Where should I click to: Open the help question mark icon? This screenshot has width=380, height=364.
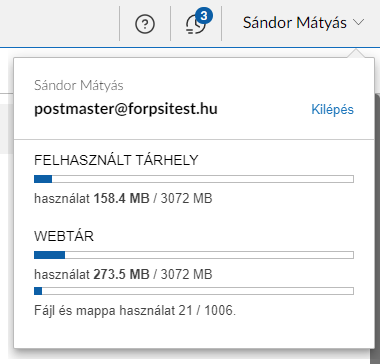(145, 24)
